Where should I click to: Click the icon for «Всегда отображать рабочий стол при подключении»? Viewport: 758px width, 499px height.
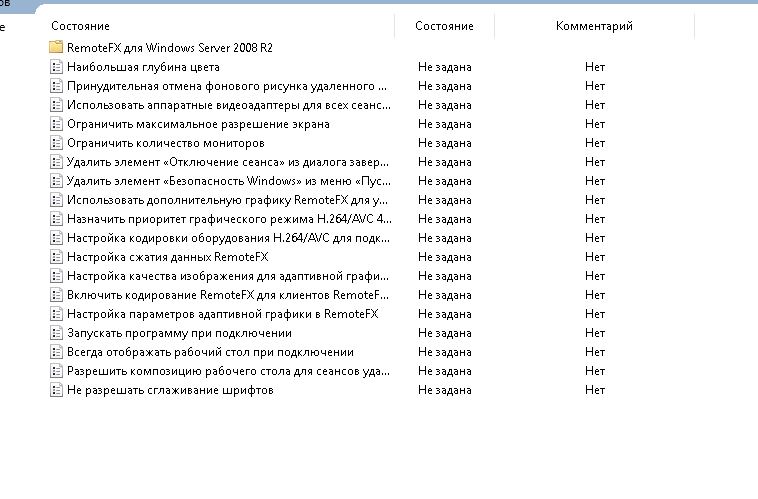(56, 352)
